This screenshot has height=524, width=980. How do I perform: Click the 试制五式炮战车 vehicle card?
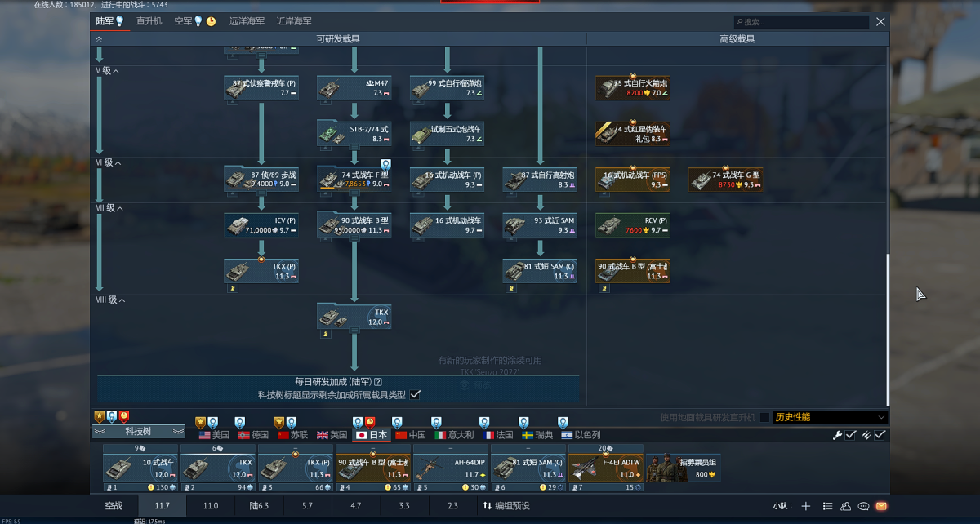point(447,133)
